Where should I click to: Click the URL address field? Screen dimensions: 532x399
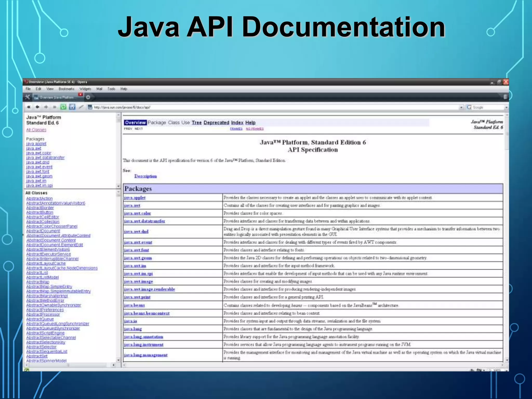[275, 107]
